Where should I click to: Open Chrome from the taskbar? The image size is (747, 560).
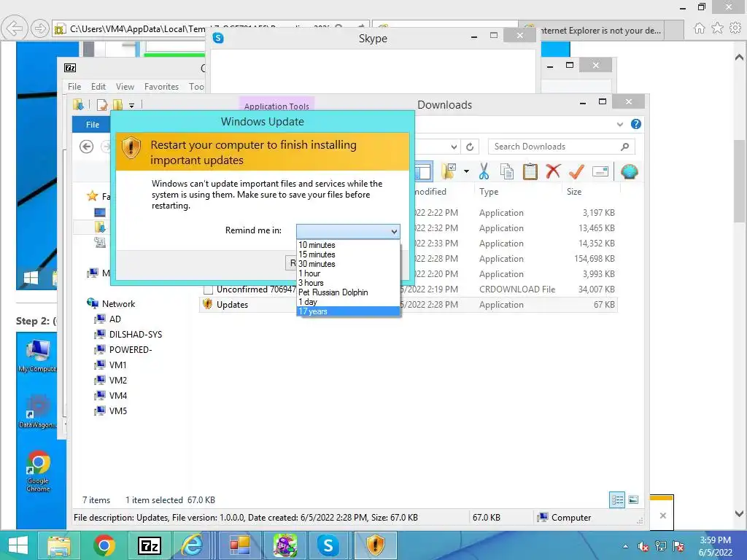pos(104,545)
